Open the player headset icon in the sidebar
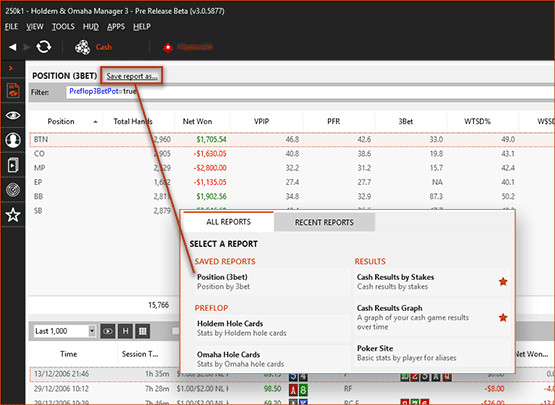The height and width of the screenshot is (405, 555). [13, 140]
